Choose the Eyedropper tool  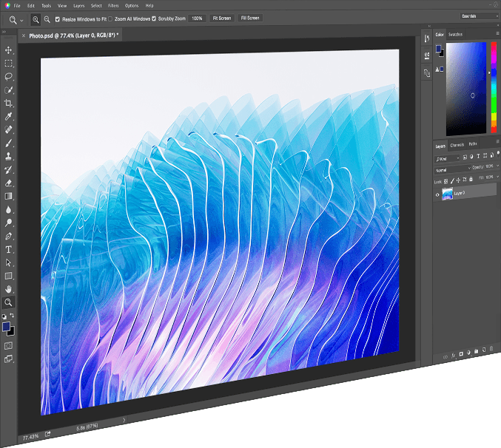[8, 117]
